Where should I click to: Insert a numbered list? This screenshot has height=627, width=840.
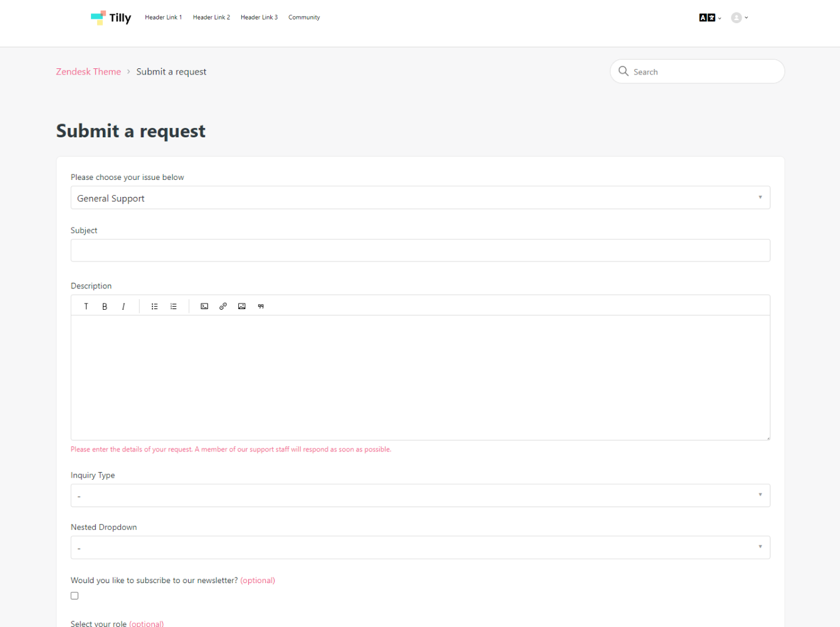point(174,307)
